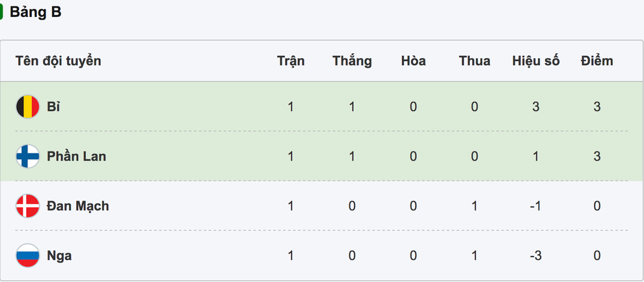Screen dimensions: 644x282
Task: Open the Phần Lan team name
Action: [76, 157]
